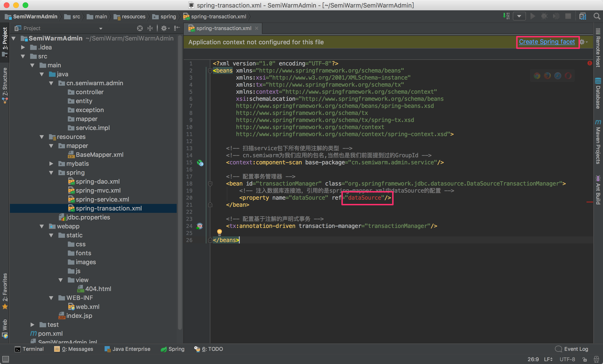Collapse the src folder
Viewport: 603px width, 364px height.
(x=23, y=56)
